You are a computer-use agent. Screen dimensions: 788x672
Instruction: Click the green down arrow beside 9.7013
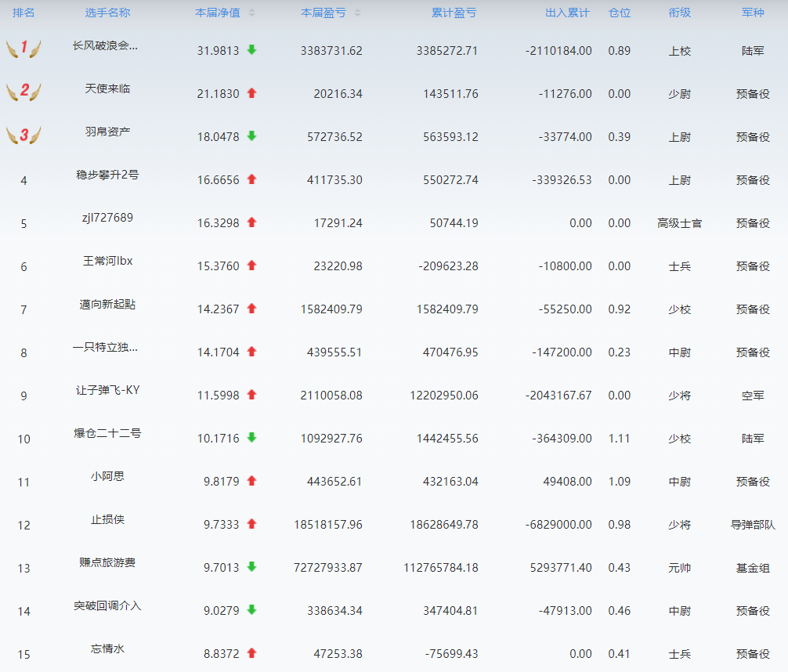(251, 567)
